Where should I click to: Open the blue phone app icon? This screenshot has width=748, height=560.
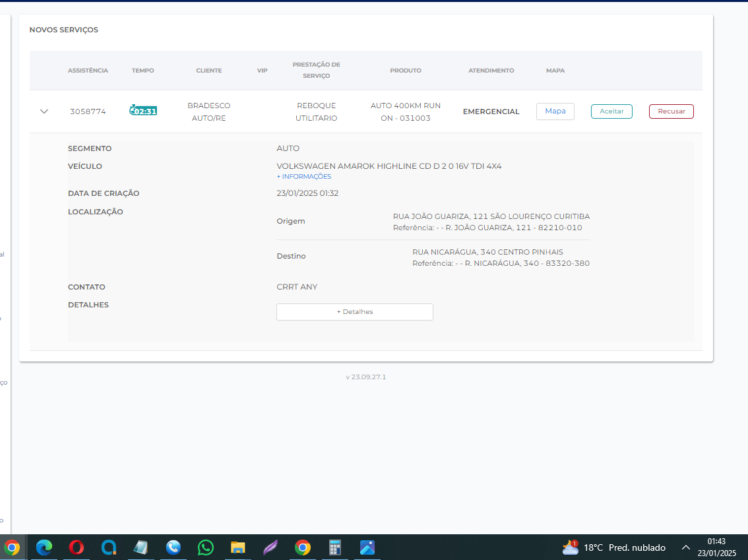[x=173, y=547]
